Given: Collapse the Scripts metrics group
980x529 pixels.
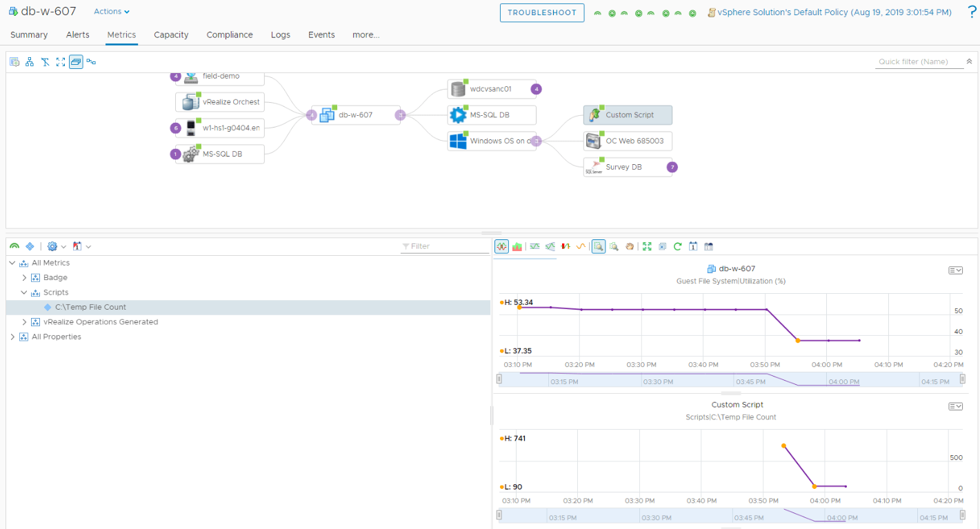Looking at the screenshot, I should point(24,292).
